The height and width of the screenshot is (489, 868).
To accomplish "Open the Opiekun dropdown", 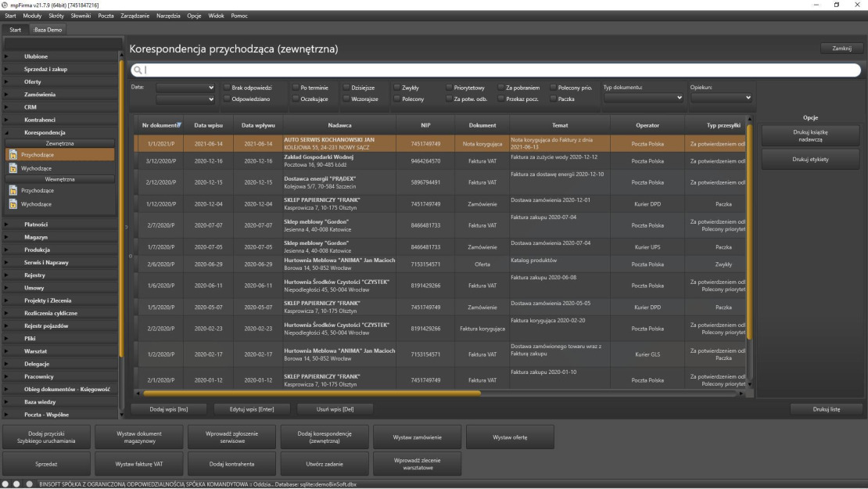I will click(x=721, y=98).
